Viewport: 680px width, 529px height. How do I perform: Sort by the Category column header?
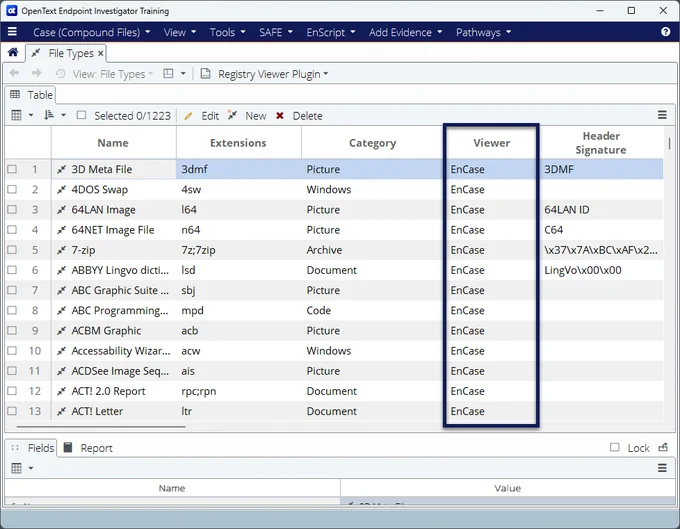click(373, 143)
